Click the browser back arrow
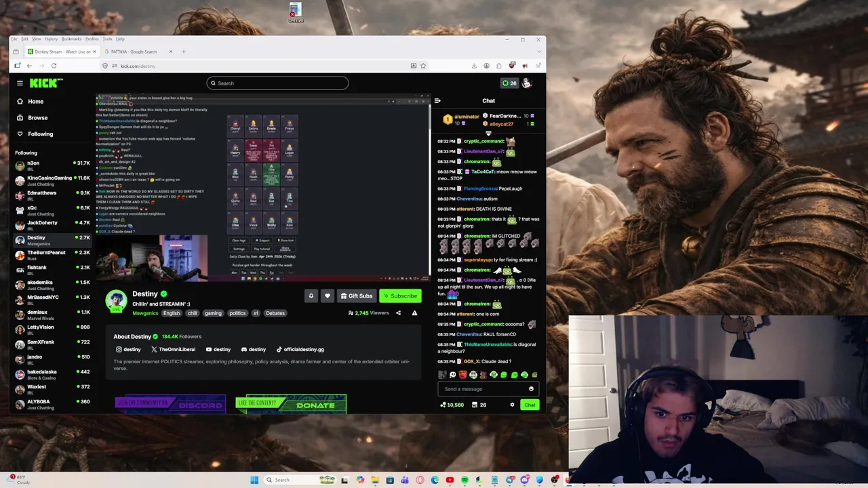The width and height of the screenshot is (868, 488). pos(29,66)
